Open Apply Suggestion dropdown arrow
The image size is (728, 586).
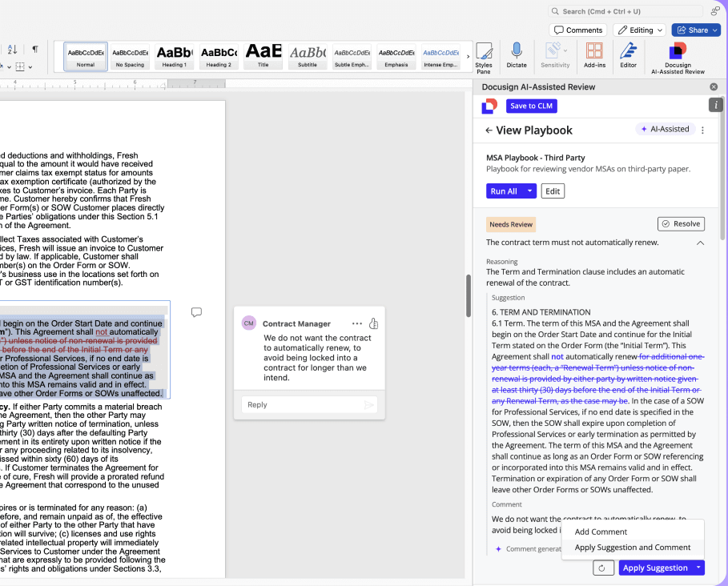[x=698, y=568]
